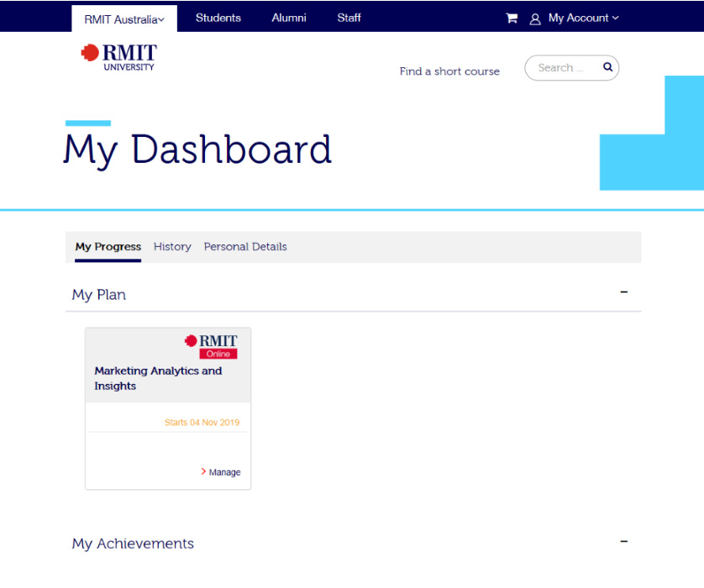Click the red chevron beside Manage
Screen dimensions: 704x588
tap(204, 472)
